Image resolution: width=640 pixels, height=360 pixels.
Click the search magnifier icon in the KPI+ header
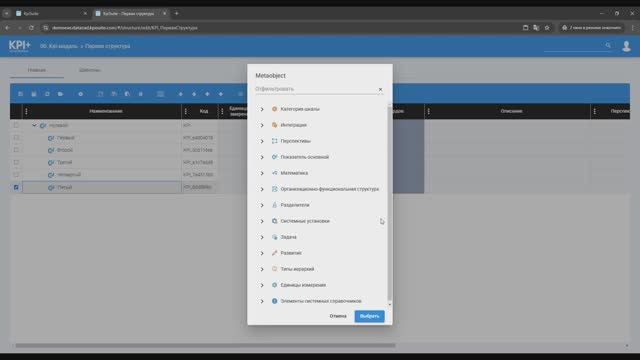[x=608, y=45]
